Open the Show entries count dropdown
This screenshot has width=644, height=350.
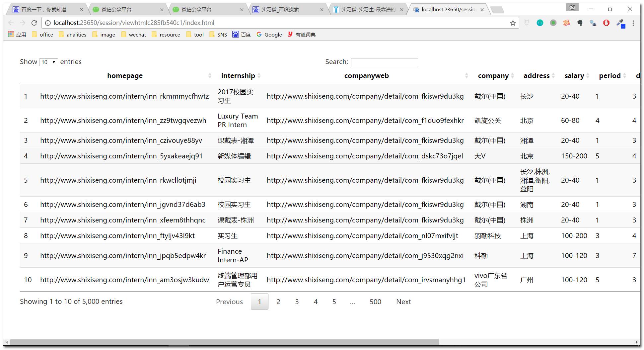pos(48,62)
